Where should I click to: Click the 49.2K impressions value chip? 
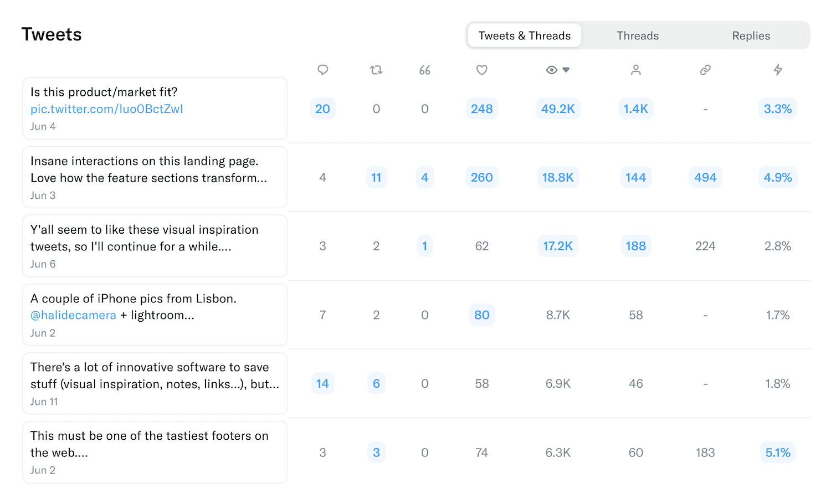point(558,109)
